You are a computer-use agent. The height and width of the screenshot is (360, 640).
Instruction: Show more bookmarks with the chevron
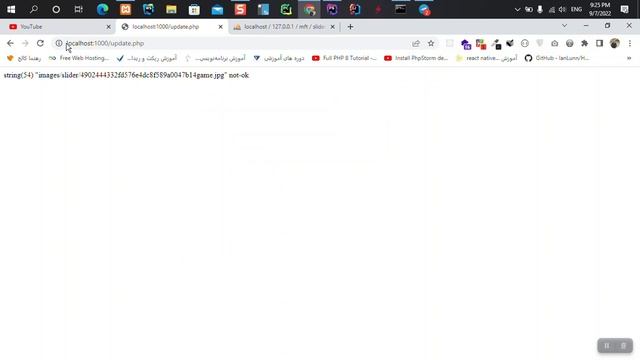coord(629,58)
